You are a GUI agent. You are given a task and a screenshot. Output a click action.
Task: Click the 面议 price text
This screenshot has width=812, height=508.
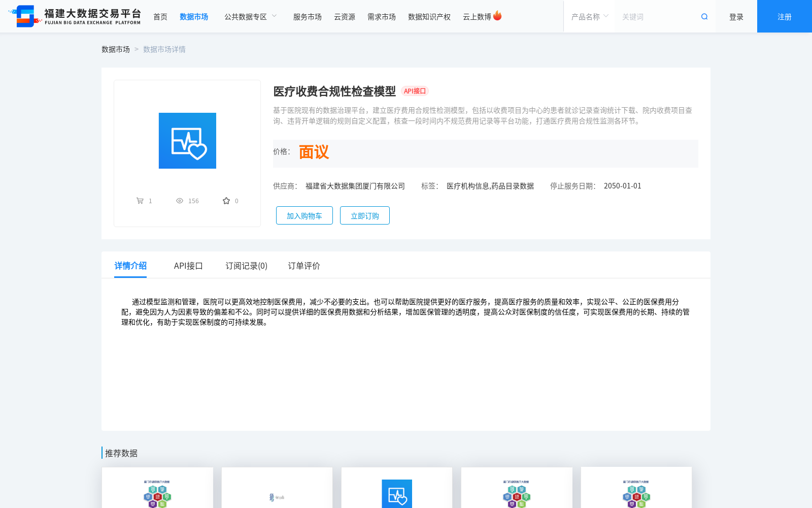(314, 152)
